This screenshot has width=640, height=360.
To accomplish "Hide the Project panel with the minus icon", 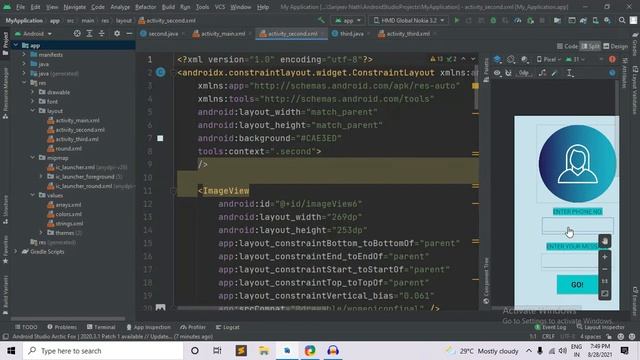I will [129, 33].
